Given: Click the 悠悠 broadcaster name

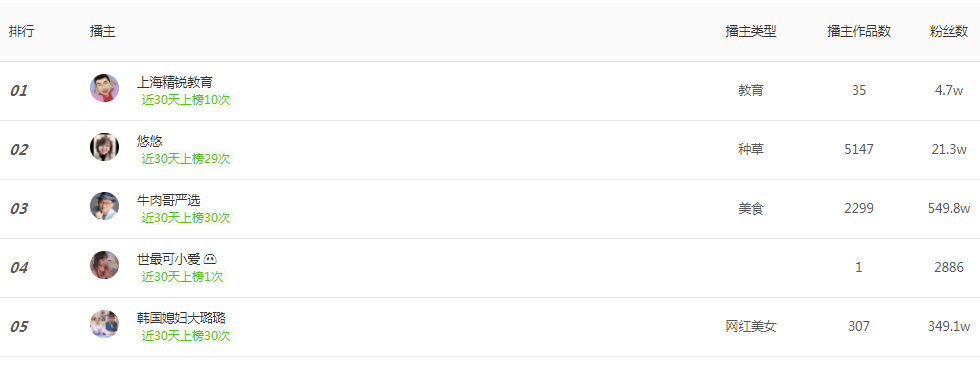Looking at the screenshot, I should [x=150, y=141].
